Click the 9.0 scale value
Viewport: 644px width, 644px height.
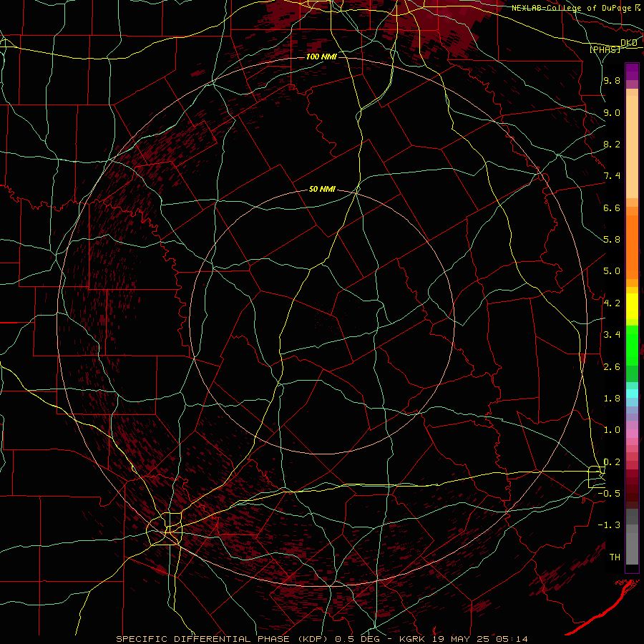tap(612, 112)
